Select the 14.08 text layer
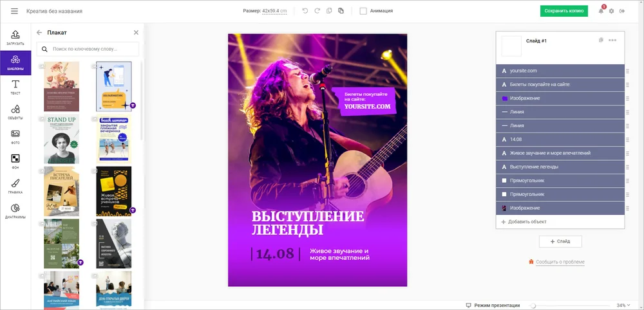 pyautogui.click(x=560, y=140)
